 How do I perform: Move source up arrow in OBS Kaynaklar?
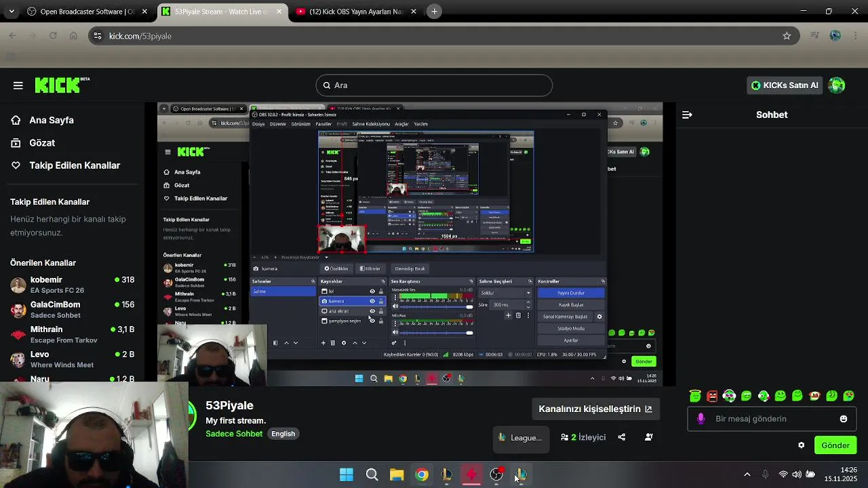tap(355, 343)
